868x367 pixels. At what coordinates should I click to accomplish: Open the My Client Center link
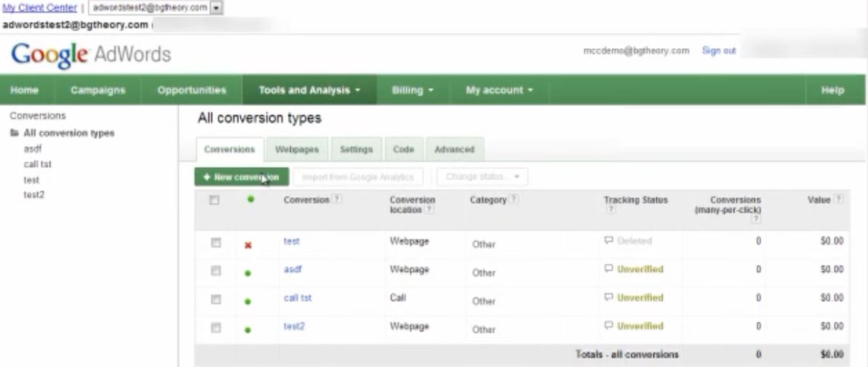pos(39,7)
